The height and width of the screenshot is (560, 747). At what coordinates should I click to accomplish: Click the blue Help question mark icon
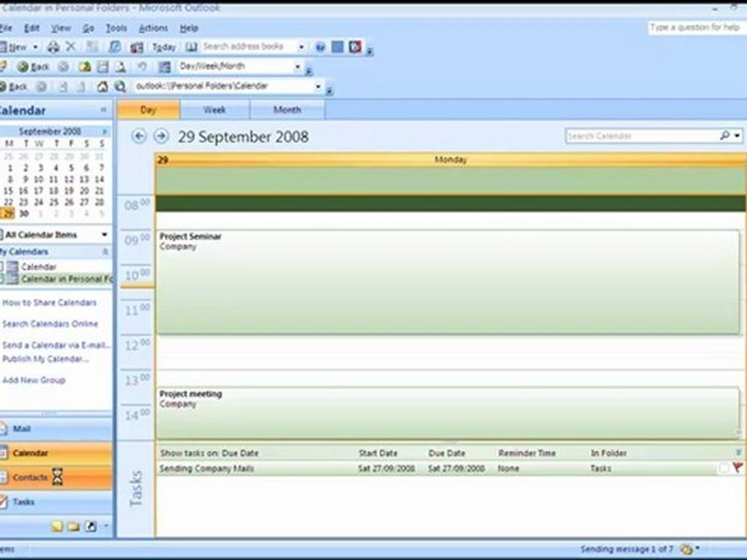[x=320, y=47]
